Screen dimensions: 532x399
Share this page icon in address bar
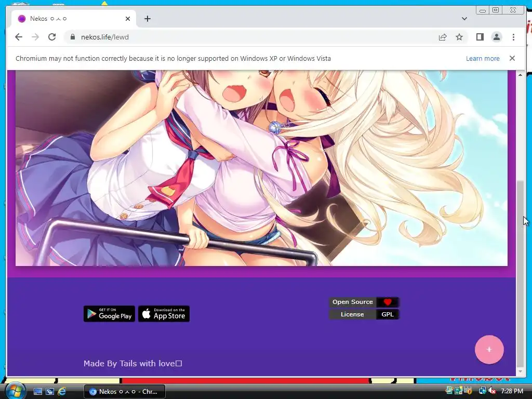point(443,37)
